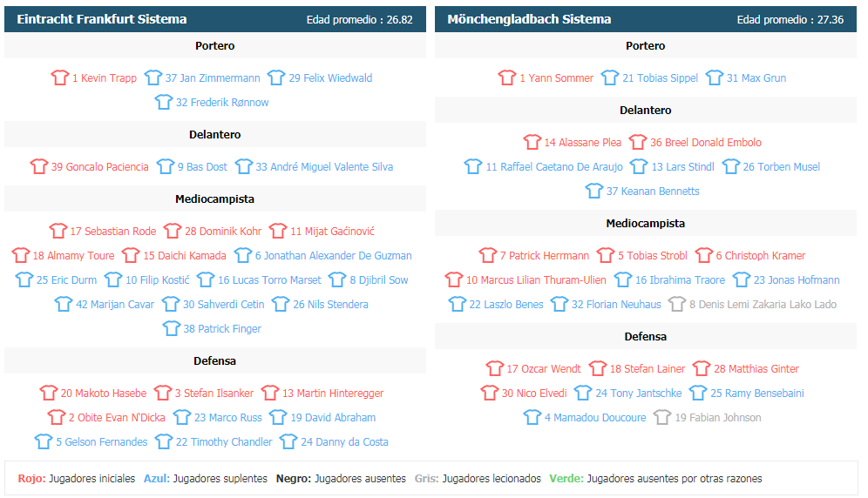Click the Eintracht Frankfurt Sistema header

coord(102,19)
